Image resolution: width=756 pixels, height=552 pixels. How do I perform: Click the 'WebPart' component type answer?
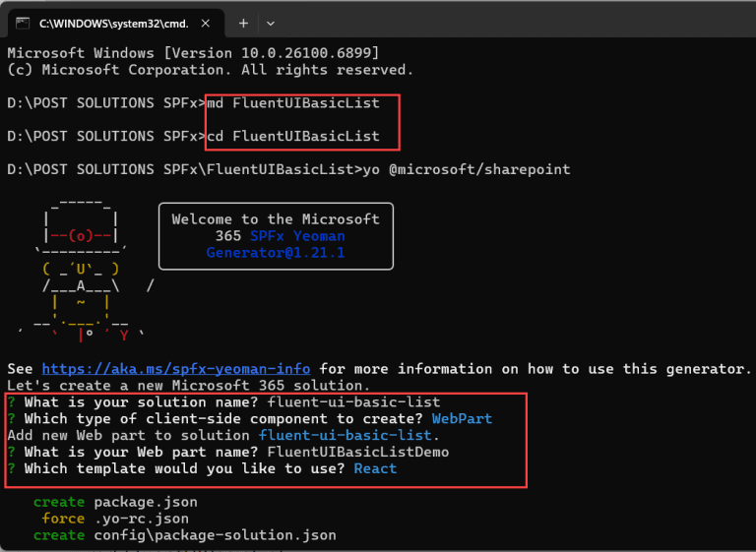coord(462,418)
